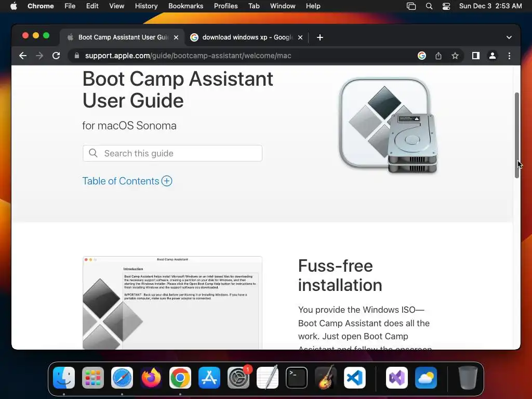Viewport: 532px width, 399px height.
Task: Open Launchpad from the Dock
Action: (93, 378)
